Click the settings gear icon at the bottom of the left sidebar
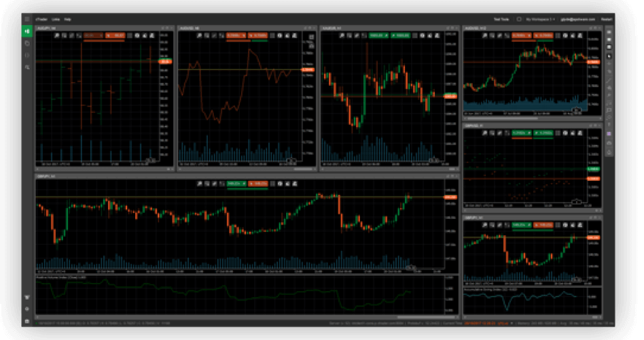644x340 pixels. tap(26, 309)
